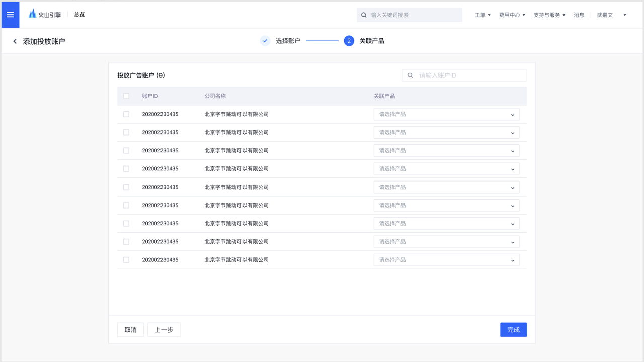Open the 请选择产品 dropdown in the second row
The height and width of the screenshot is (362, 644).
point(447,132)
